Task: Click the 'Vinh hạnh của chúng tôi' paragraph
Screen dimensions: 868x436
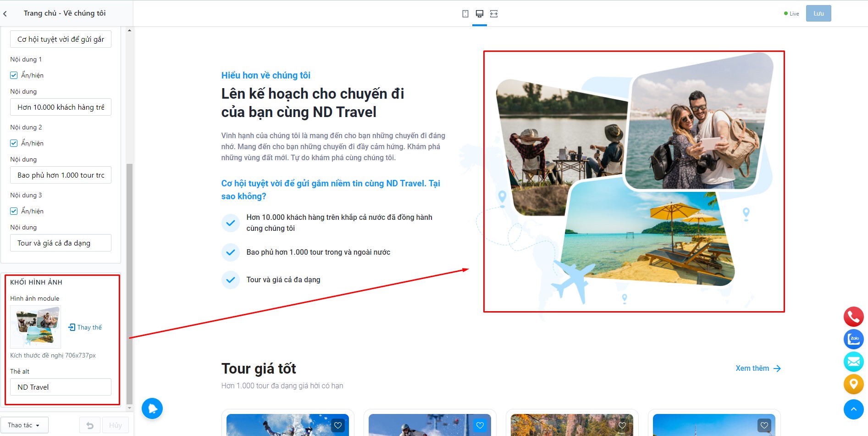Action: [333, 147]
